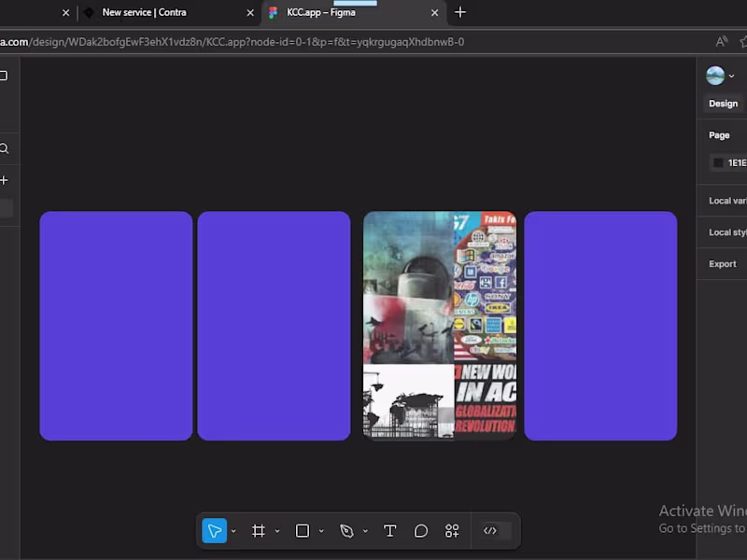Expand Frame tool options chevron
Screen dimensions: 747x560
(277, 531)
